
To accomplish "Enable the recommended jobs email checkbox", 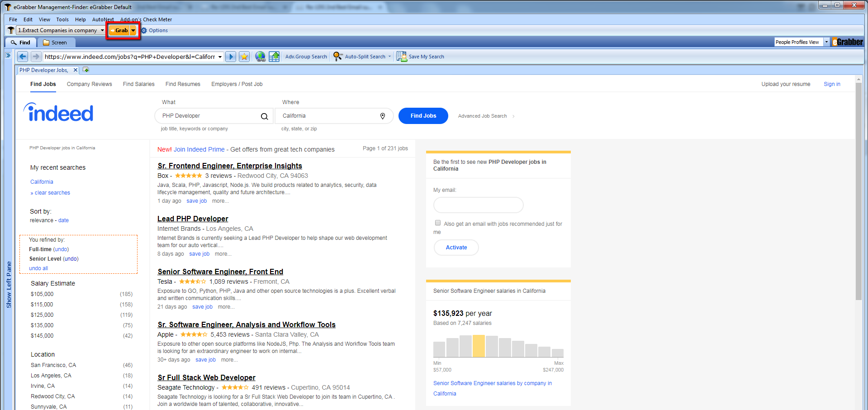I will click(x=438, y=223).
